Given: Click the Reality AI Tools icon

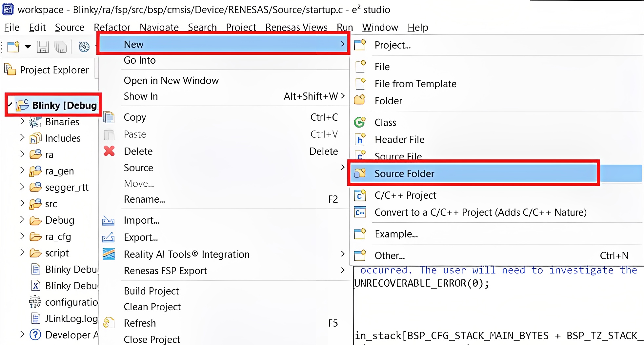Looking at the screenshot, I should pos(109,254).
